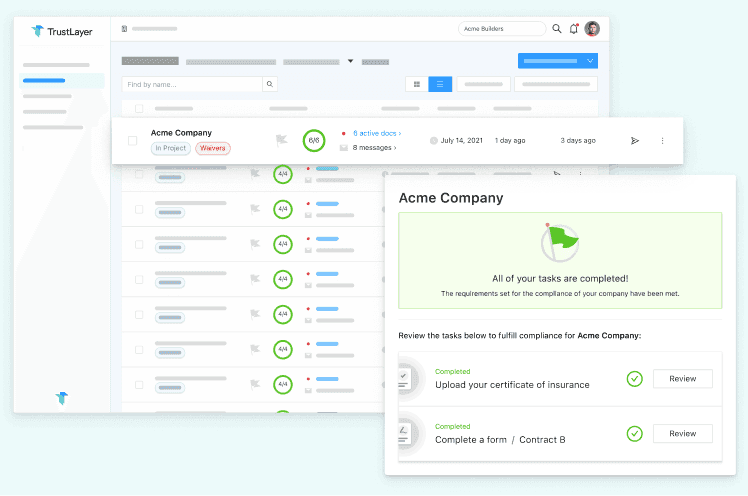Open three-dot menu on Acme Company row
The width and height of the screenshot is (748, 496).
(663, 141)
